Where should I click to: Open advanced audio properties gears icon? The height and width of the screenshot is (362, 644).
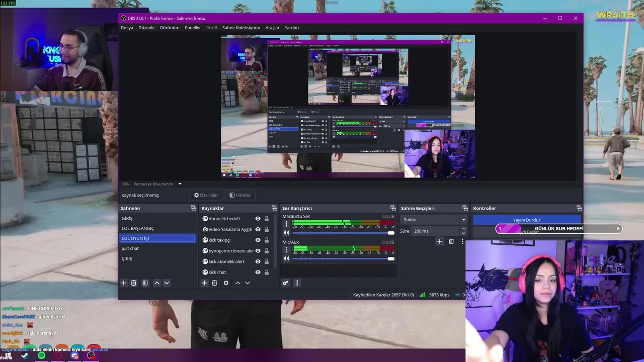click(x=285, y=283)
